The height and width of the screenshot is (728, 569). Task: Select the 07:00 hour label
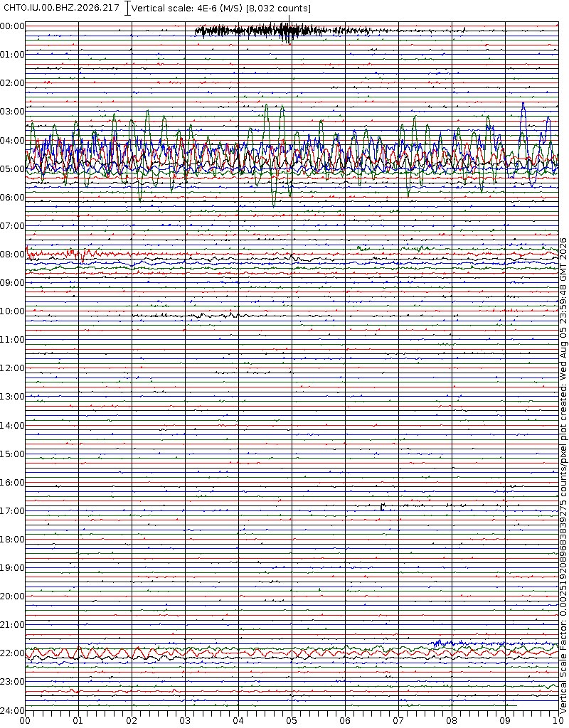[13, 225]
